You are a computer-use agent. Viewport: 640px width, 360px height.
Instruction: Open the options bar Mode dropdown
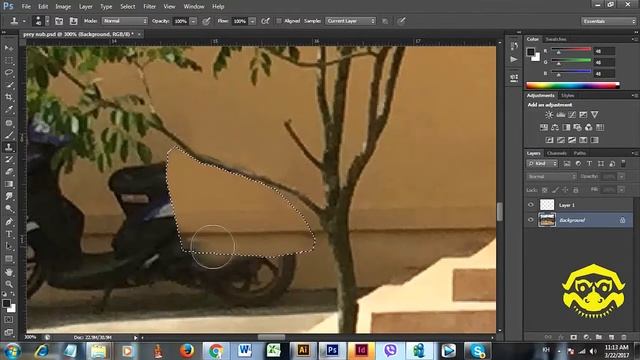click(124, 21)
